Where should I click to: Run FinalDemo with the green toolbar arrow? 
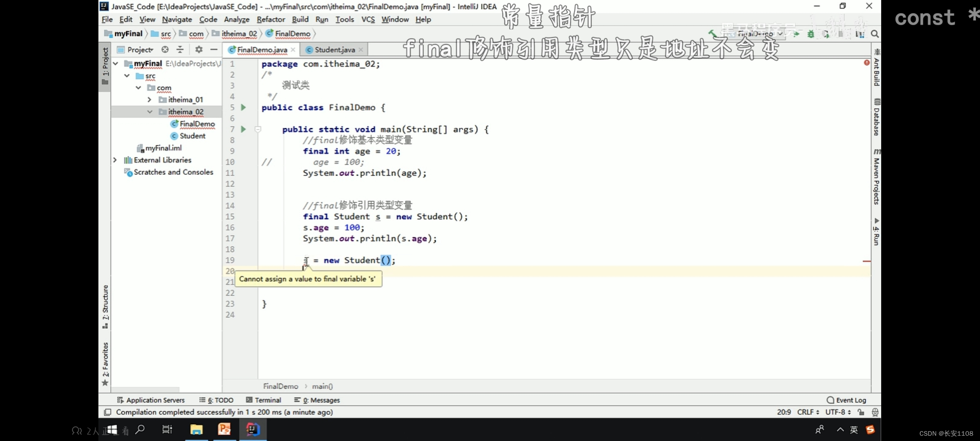pos(796,34)
